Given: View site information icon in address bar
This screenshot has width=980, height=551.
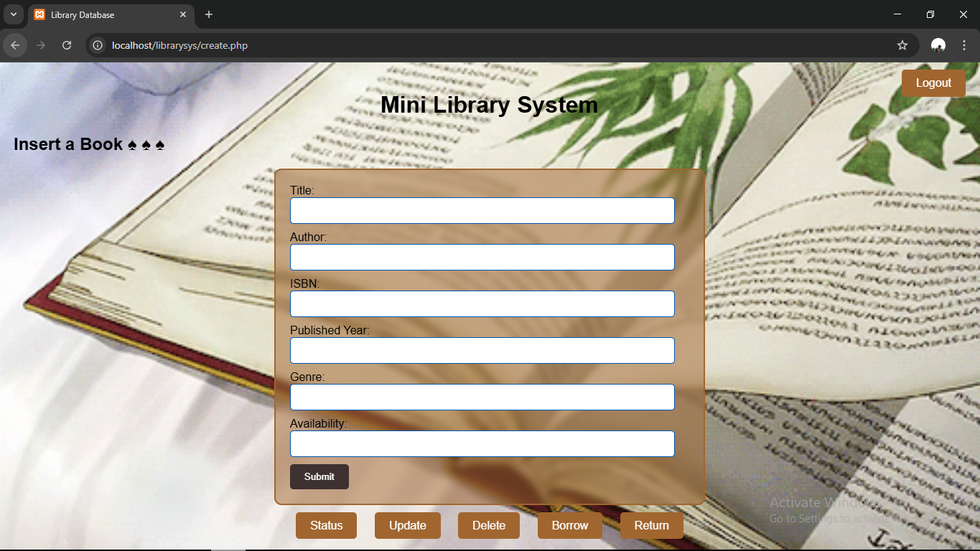Looking at the screenshot, I should pos(98,45).
